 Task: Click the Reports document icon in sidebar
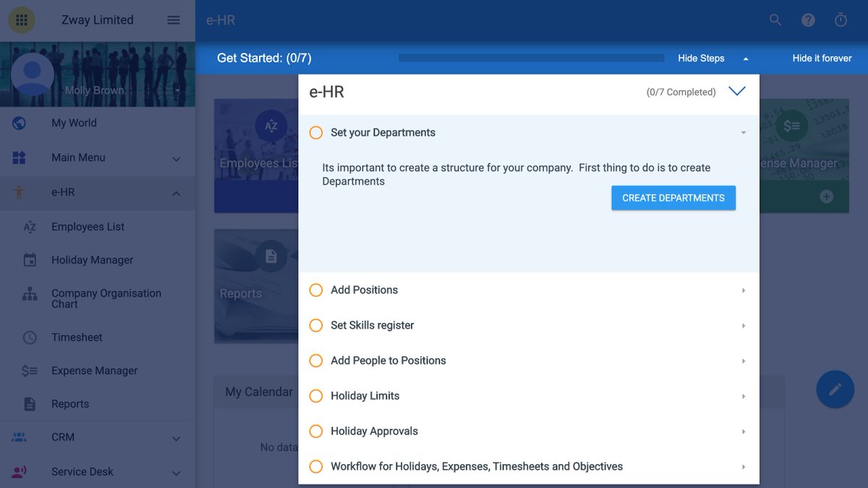coord(30,404)
